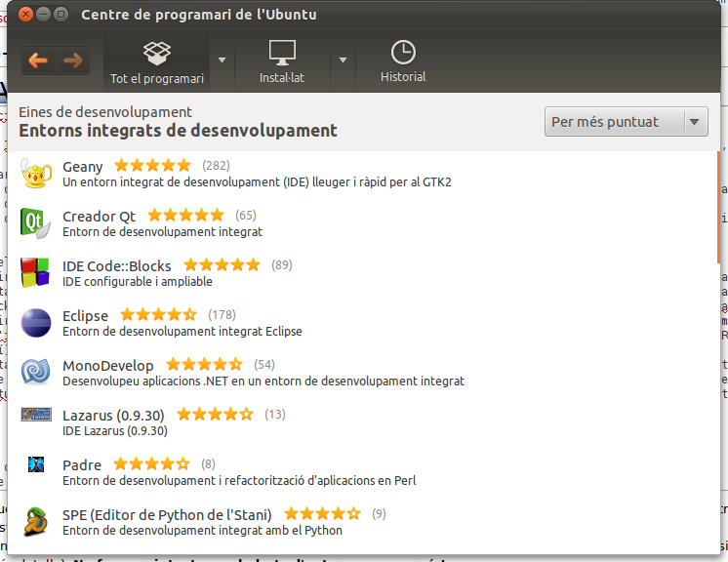Open the Historial view
This screenshot has height=562, width=728.
click(403, 60)
